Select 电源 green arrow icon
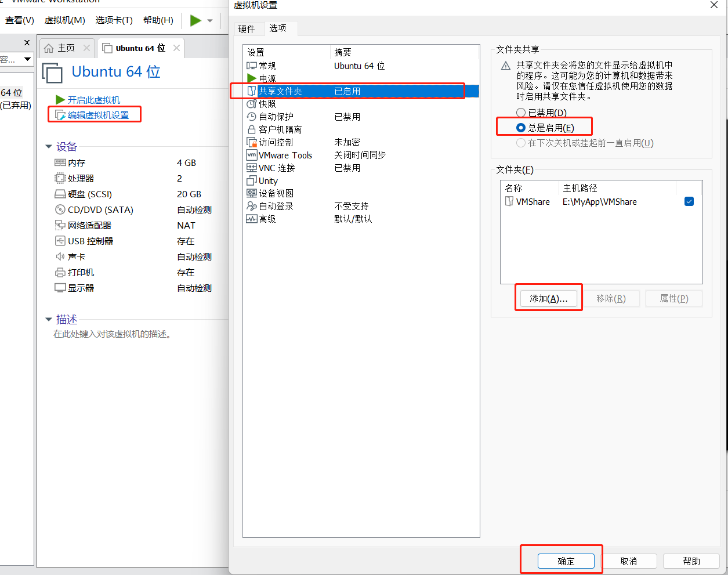Image resolution: width=728 pixels, height=575 pixels. pyautogui.click(x=252, y=78)
